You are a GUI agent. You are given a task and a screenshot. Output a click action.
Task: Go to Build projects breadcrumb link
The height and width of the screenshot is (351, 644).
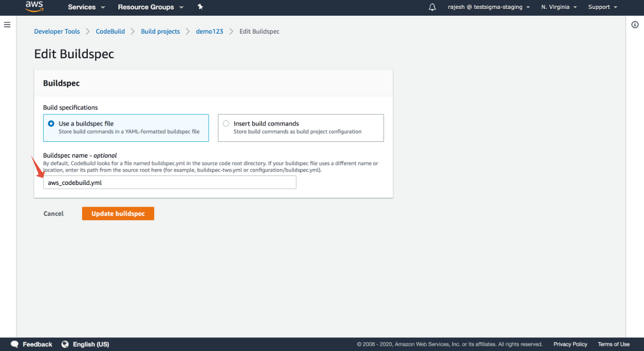point(160,31)
